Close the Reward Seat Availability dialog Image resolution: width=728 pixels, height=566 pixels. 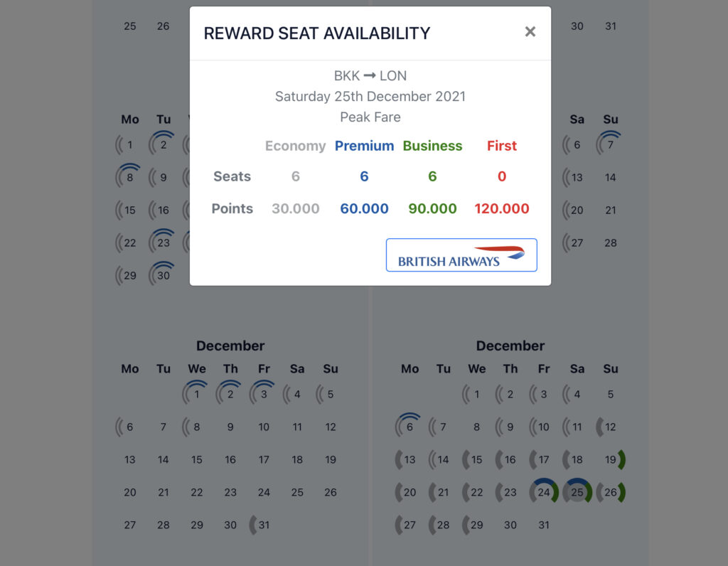click(x=530, y=31)
